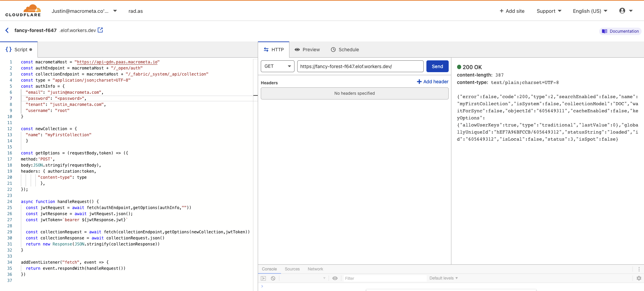Clear the console with the block icon
The width and height of the screenshot is (644, 291).
(273, 279)
